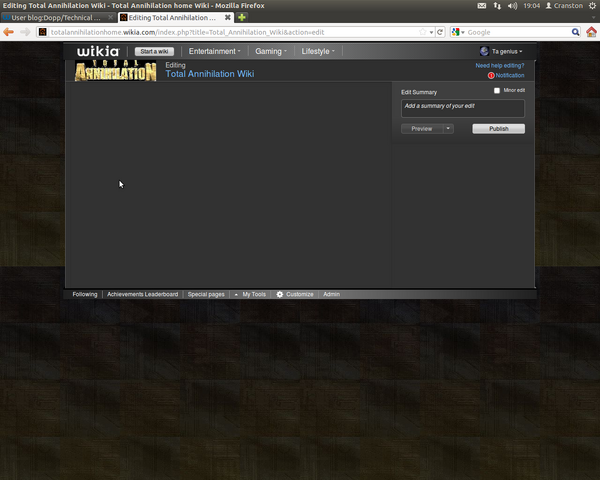Click the site favicon in the address bar
Screen dimensions: 600x480
pos(43,32)
